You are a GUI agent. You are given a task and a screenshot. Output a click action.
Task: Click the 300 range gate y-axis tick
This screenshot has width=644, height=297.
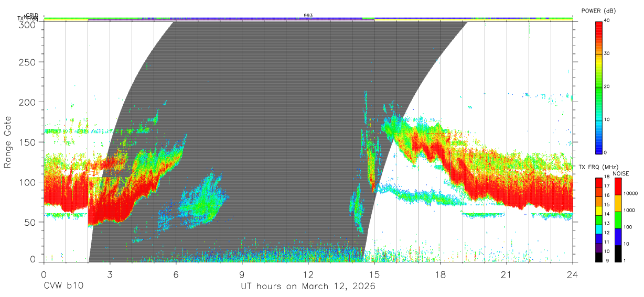[28, 24]
